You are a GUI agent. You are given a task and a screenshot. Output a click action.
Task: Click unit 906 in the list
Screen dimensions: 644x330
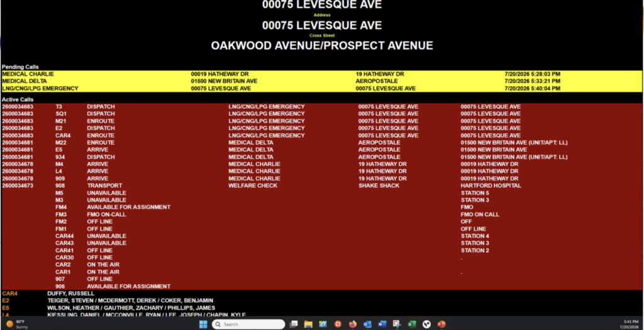click(x=60, y=286)
